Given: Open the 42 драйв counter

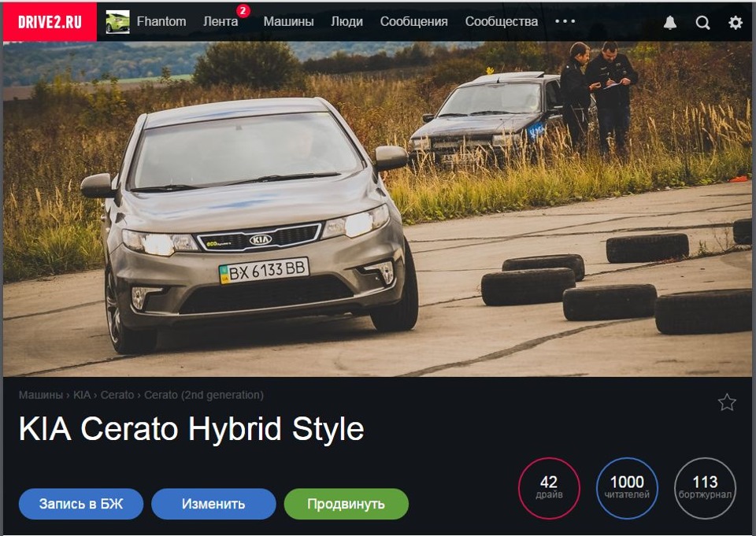Looking at the screenshot, I should tap(549, 488).
